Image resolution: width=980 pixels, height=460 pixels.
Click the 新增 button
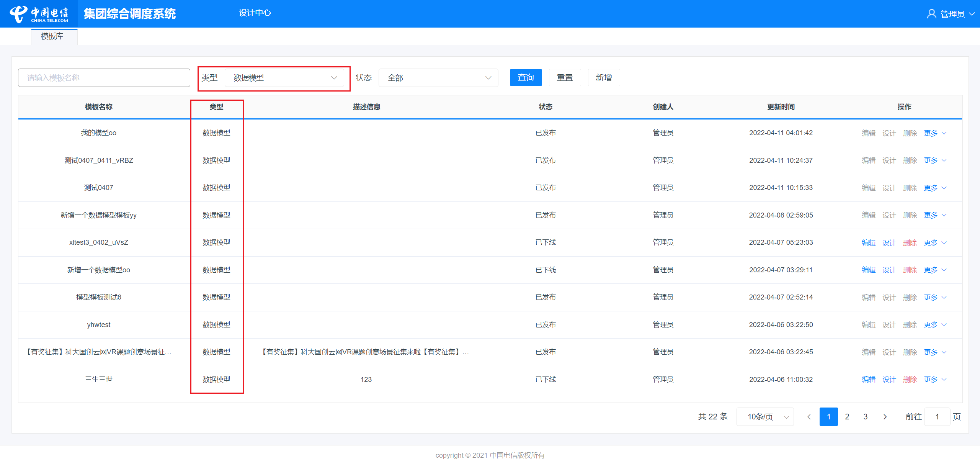tap(603, 78)
